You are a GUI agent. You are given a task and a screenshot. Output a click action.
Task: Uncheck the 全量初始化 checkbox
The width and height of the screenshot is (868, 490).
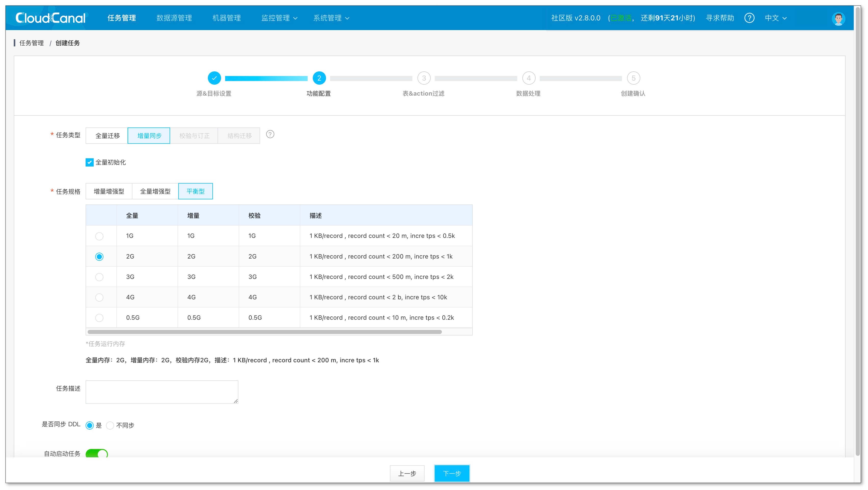pyautogui.click(x=89, y=163)
